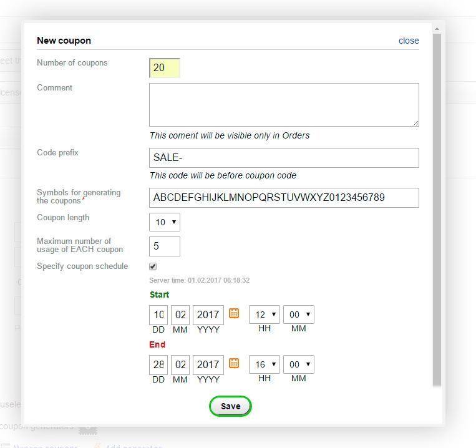Click inside the Comment text area

(x=284, y=105)
